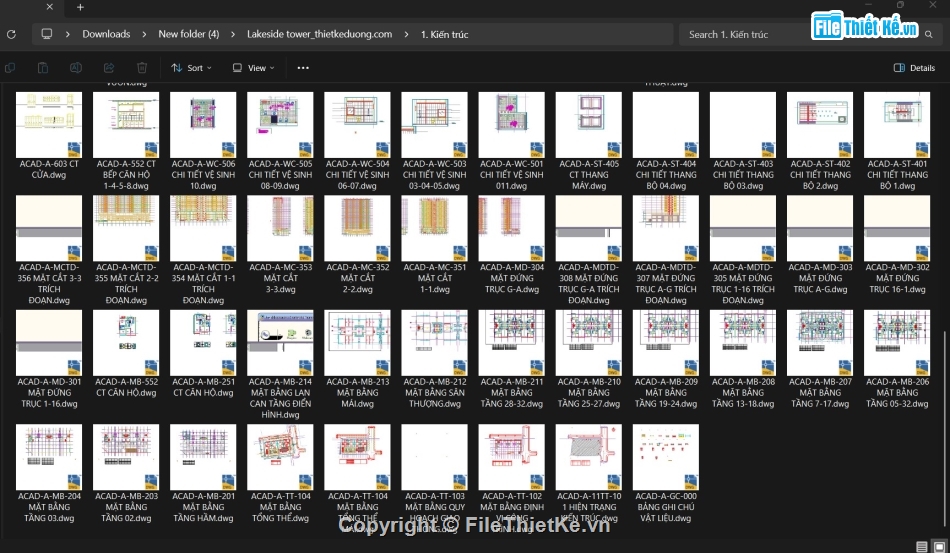The width and height of the screenshot is (950, 553).
Task: Select ACAD-A-MB-251 CT CĂN HỘ.dwg
Action: click(x=203, y=354)
